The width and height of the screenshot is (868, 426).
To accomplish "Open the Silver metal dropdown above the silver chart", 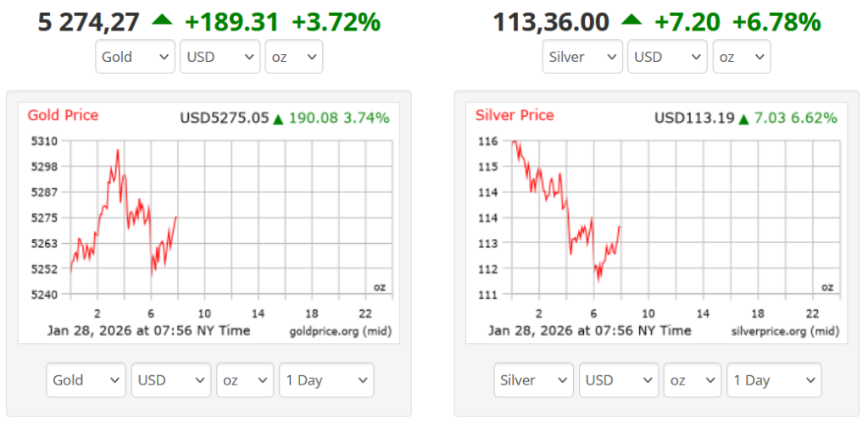I will 582,57.
